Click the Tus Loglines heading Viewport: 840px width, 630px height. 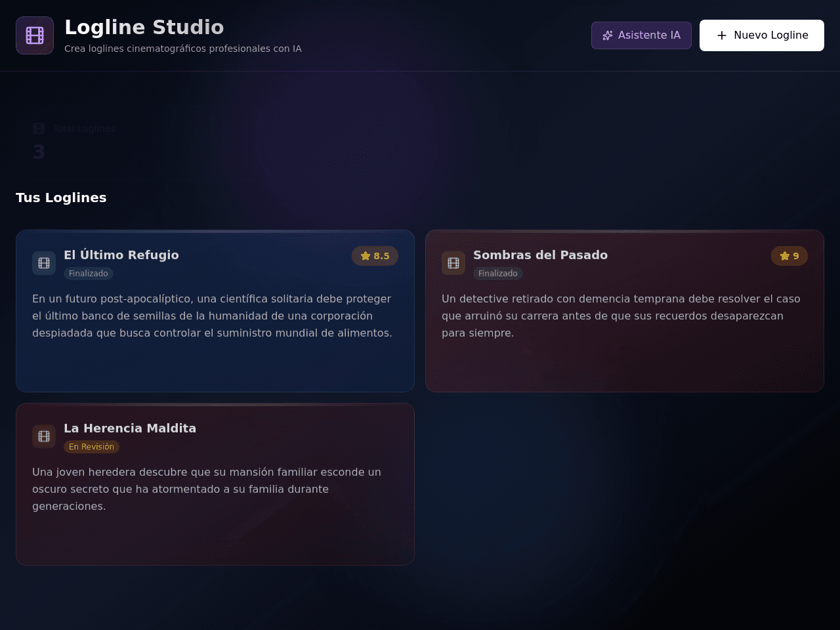[x=61, y=198]
